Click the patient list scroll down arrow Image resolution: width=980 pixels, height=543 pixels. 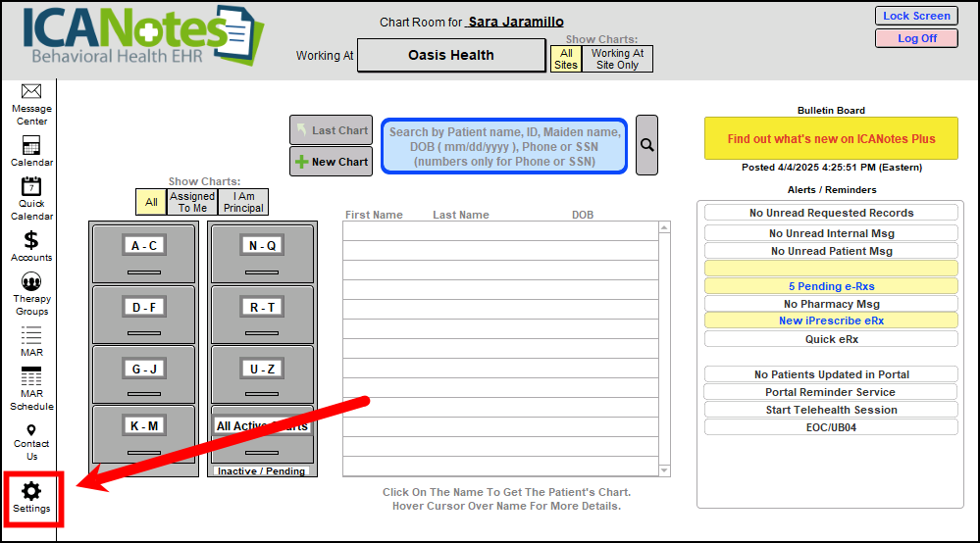[x=664, y=470]
